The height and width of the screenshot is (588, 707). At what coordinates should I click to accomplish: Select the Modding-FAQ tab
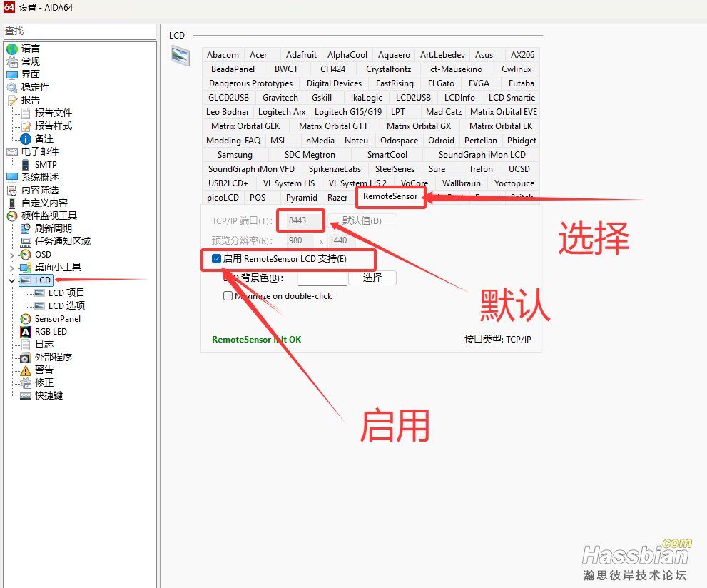[x=233, y=141]
